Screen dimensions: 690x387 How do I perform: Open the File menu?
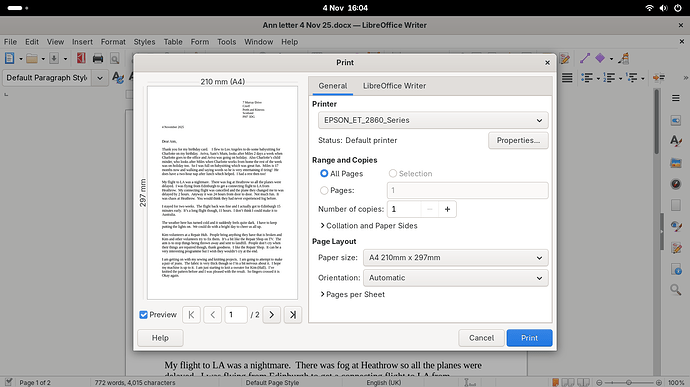tap(10, 42)
